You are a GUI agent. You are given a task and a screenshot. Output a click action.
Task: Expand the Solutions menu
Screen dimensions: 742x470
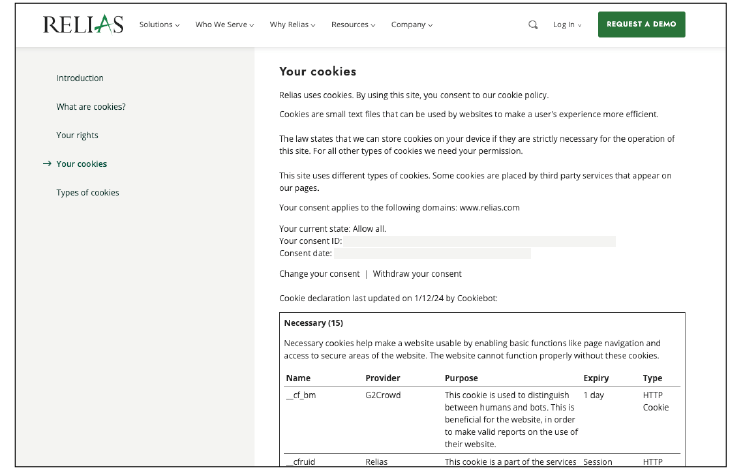159,25
